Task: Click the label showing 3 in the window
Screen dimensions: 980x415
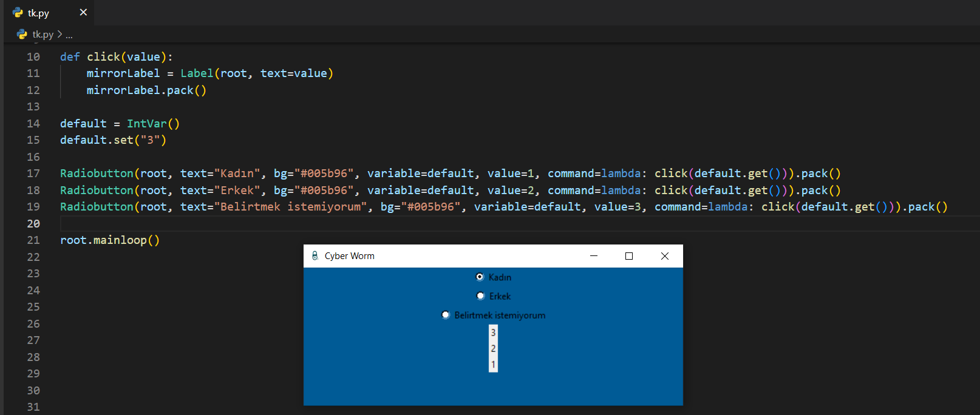Action: (493, 332)
